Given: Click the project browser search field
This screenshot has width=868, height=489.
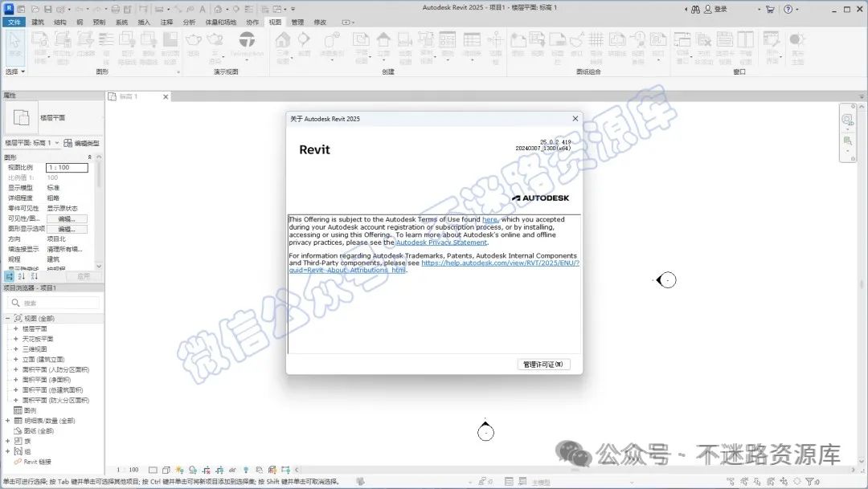Looking at the screenshot, I should [x=55, y=303].
